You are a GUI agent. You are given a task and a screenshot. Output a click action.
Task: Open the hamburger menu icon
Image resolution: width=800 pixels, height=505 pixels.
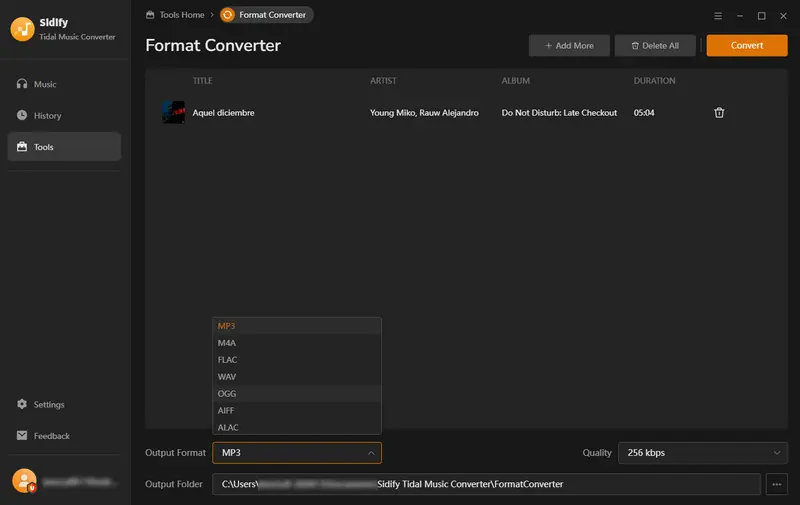pyautogui.click(x=718, y=16)
